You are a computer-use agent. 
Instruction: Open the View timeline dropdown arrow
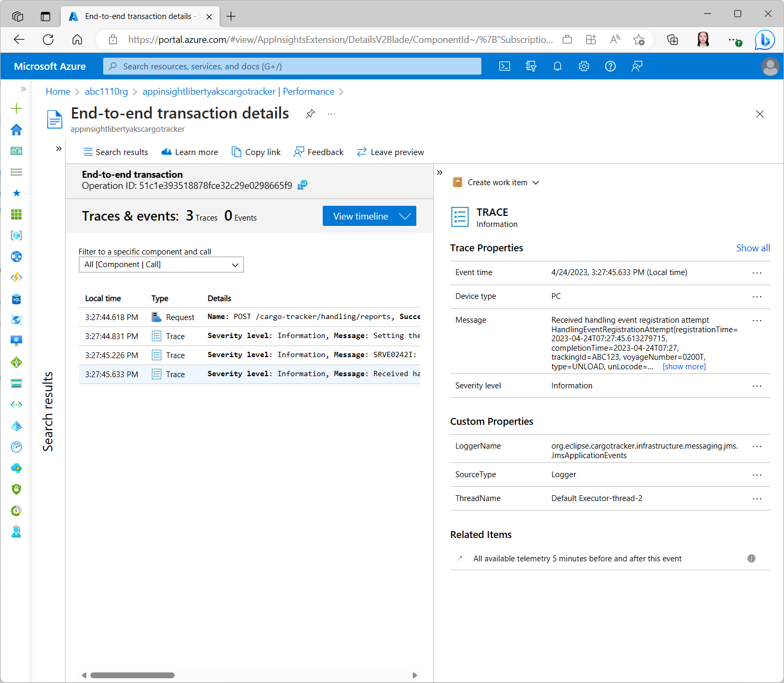405,216
